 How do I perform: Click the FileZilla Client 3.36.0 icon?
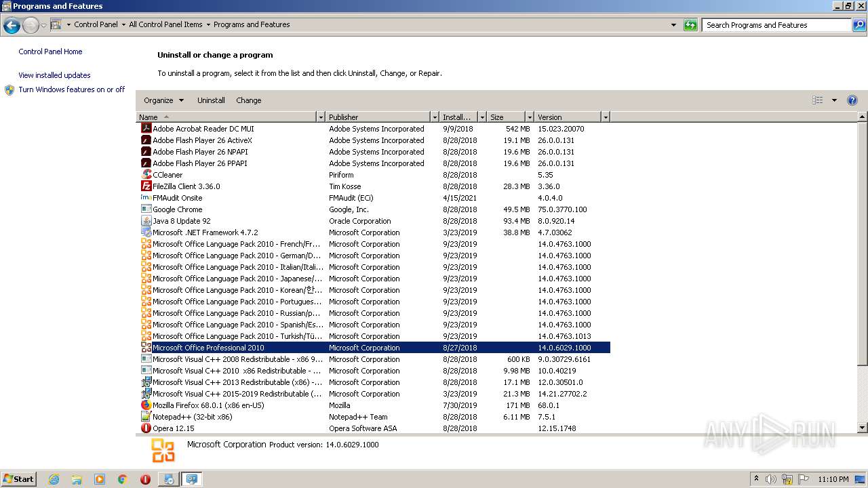pyautogui.click(x=146, y=186)
